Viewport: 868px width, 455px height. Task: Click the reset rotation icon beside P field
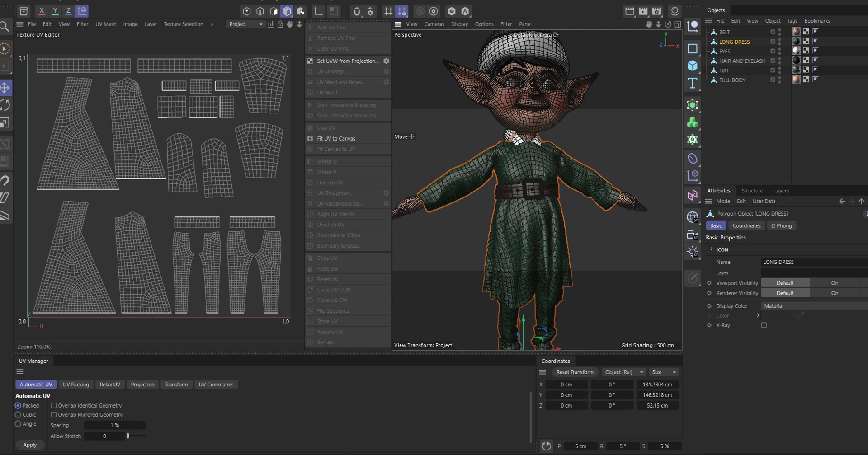click(x=547, y=446)
